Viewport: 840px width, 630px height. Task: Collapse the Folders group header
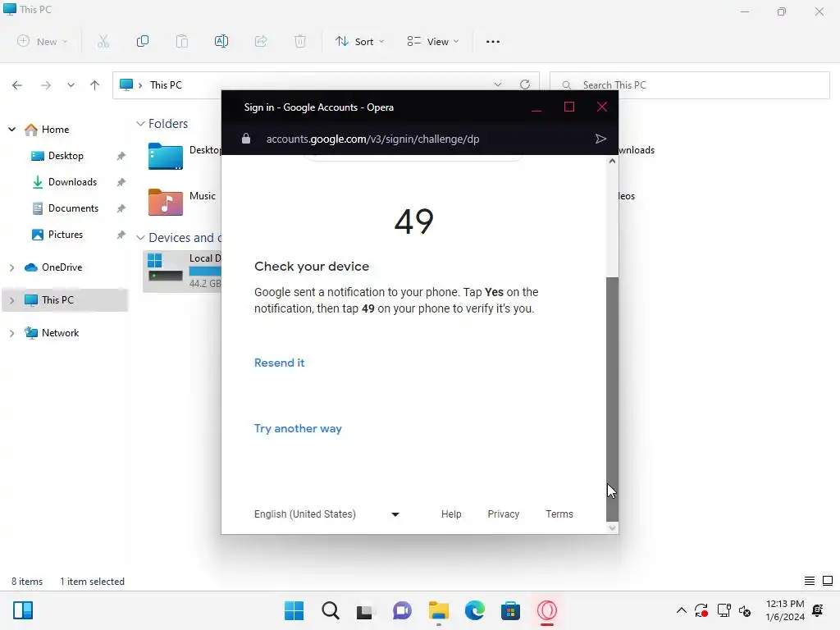[x=140, y=124]
